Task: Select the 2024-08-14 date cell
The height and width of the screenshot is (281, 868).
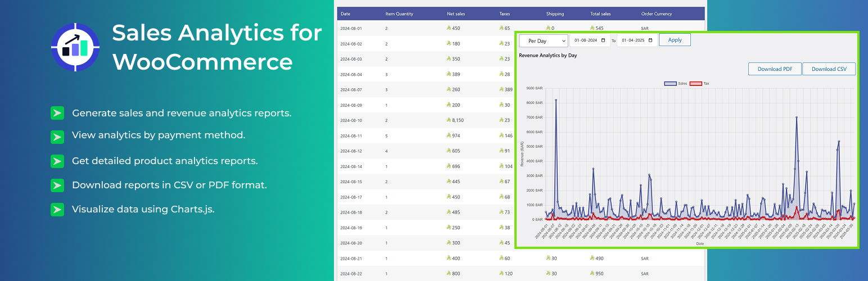Action: [351, 167]
